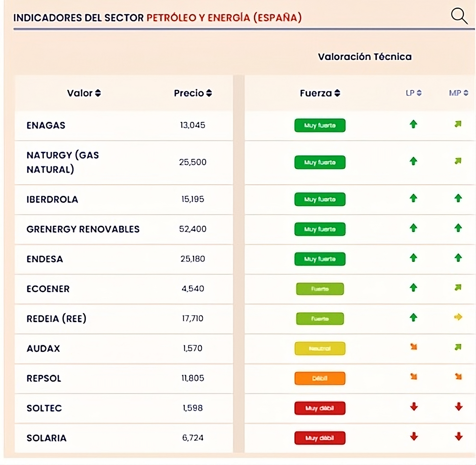476x465 pixels.
Task: Open the GRENERGY RENOVABLES stock link
Action: click(x=83, y=229)
